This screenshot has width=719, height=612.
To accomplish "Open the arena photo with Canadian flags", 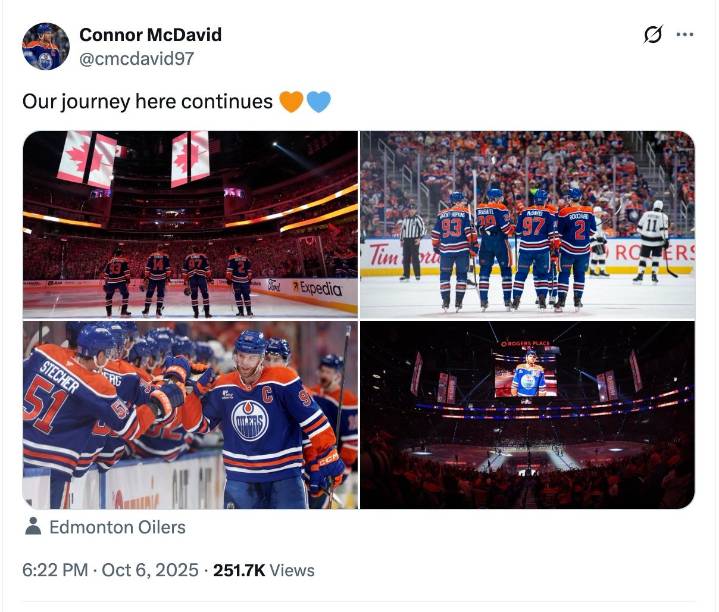I will [190, 223].
